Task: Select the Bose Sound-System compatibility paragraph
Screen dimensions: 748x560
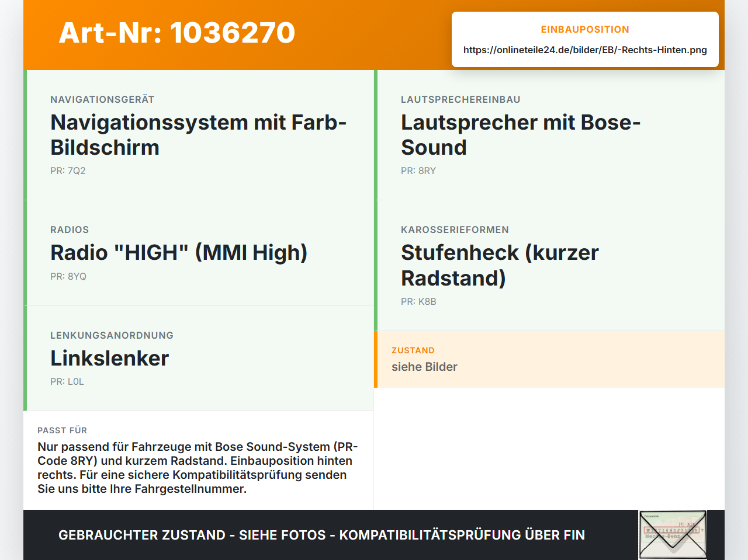Action: pyautogui.click(x=198, y=468)
